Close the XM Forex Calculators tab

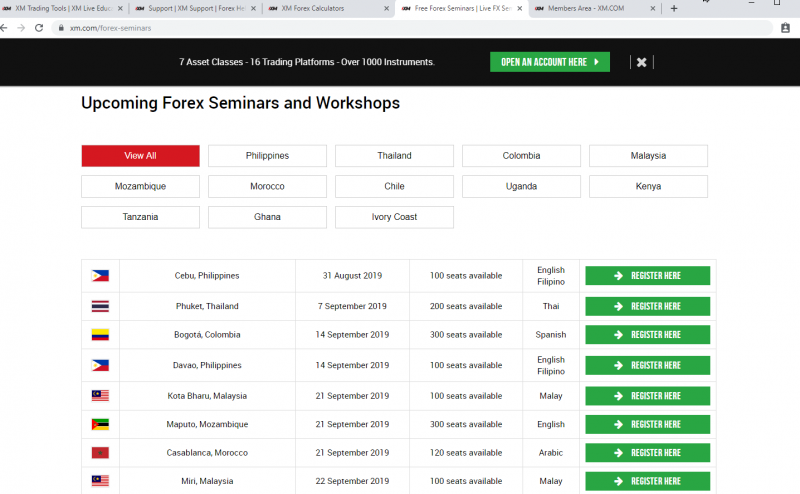pos(386,8)
